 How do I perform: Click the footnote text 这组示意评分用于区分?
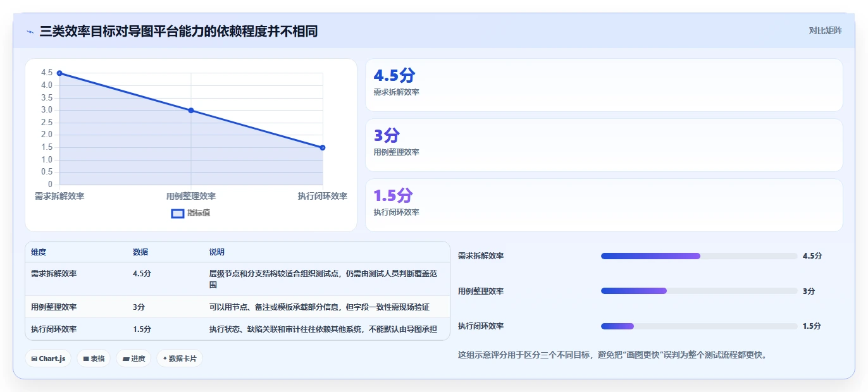pos(612,355)
